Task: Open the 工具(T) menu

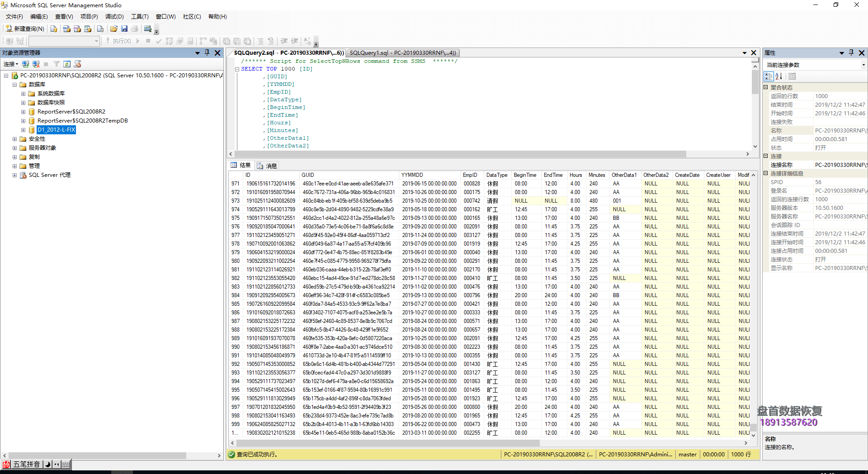Action: coord(140,17)
